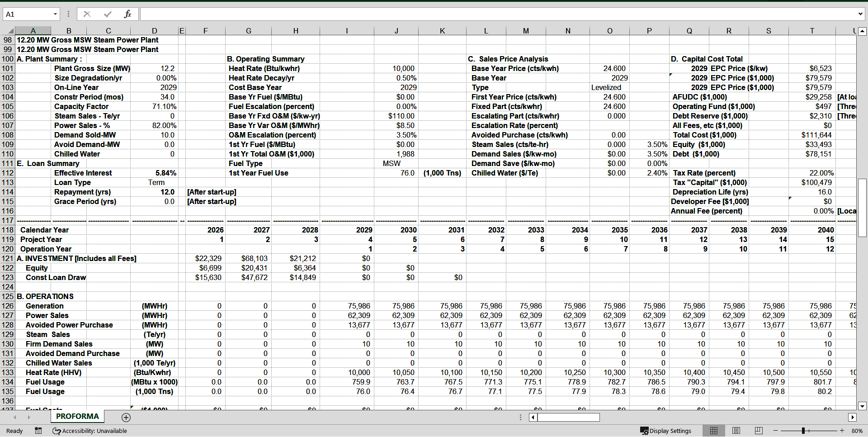
Task: Select the PROFORMA sheet tab
Action: pyautogui.click(x=77, y=416)
